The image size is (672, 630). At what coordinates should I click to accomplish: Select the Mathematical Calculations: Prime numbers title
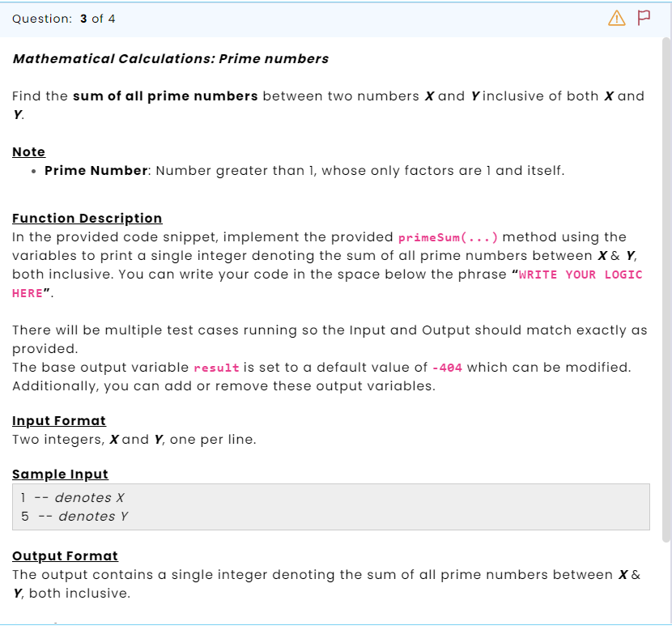[168, 58]
